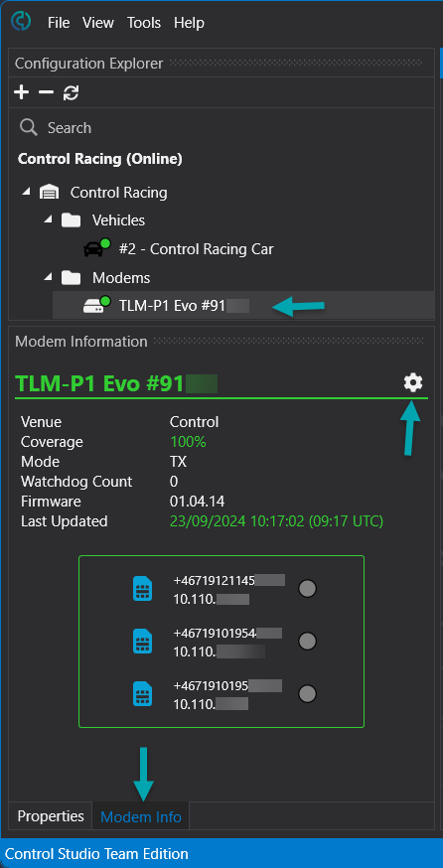
Task: Select TLM-P1 Evo modem tree item
Action: (x=243, y=305)
